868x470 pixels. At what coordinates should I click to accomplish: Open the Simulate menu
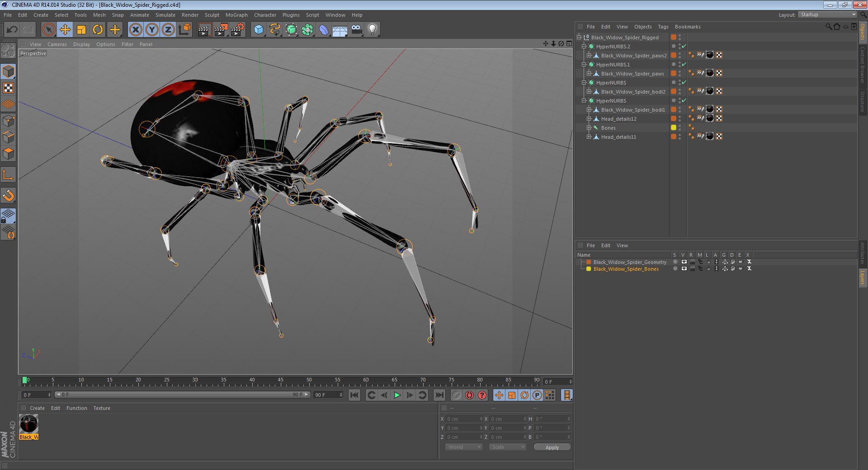[165, 15]
